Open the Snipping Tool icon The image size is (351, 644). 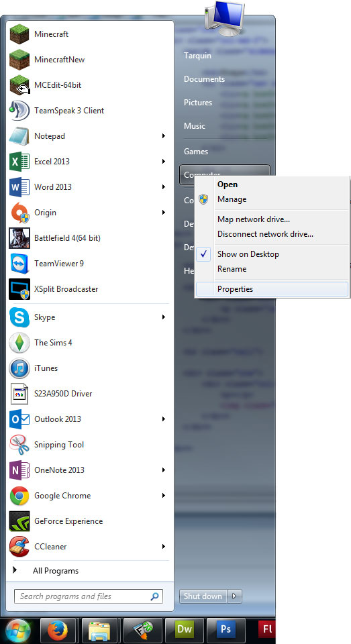pos(19,444)
